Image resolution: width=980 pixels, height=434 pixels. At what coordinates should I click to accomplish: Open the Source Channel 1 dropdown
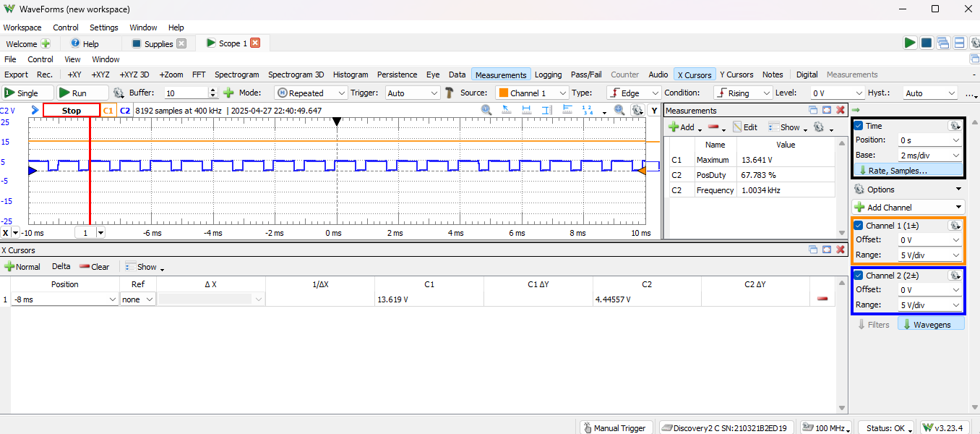click(x=531, y=93)
